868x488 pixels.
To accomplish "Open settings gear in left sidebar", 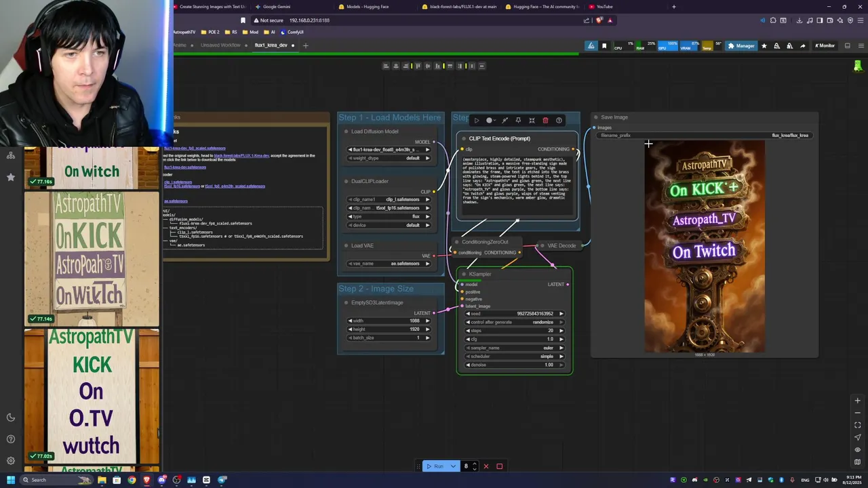I will (x=11, y=461).
